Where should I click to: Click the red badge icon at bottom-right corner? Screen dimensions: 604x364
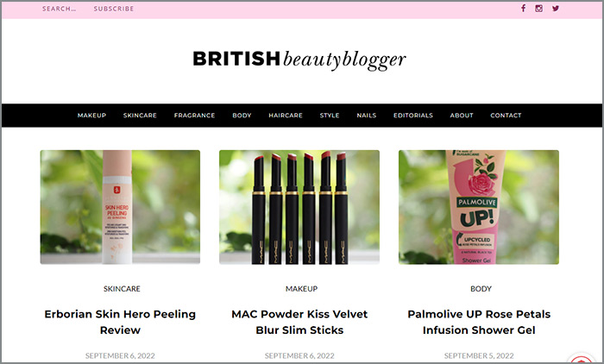click(582, 359)
